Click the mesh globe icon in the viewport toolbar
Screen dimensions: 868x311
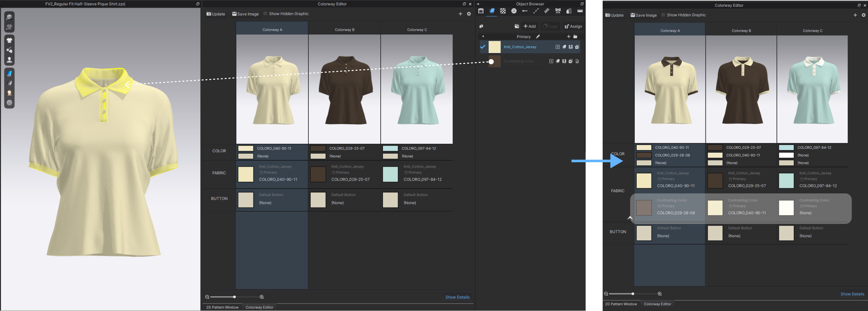(9, 103)
